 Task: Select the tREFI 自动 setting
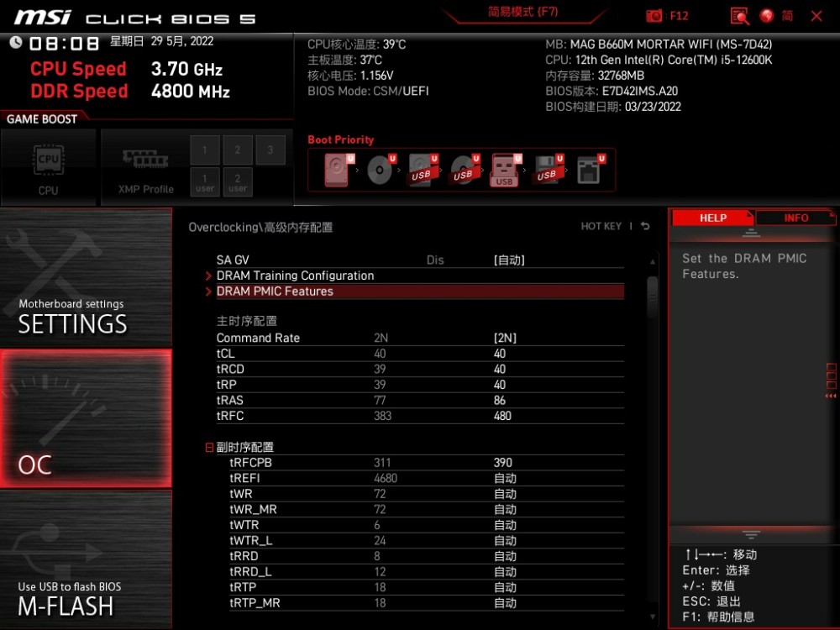pyautogui.click(x=505, y=478)
